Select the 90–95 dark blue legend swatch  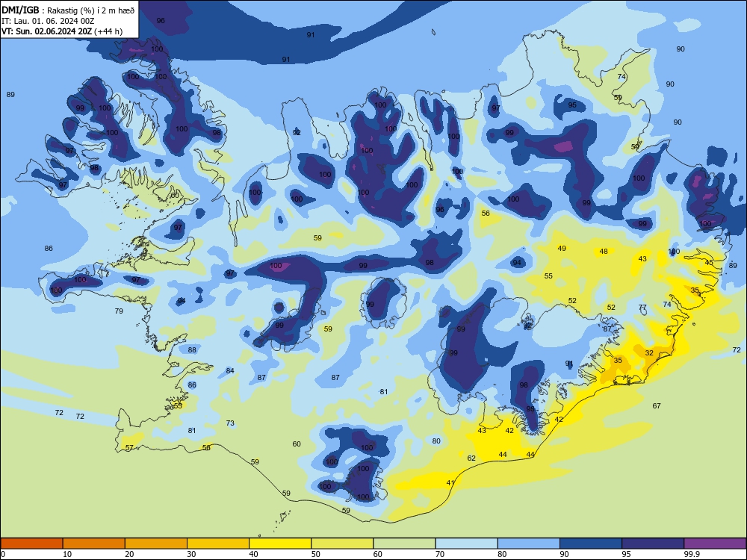591,544
